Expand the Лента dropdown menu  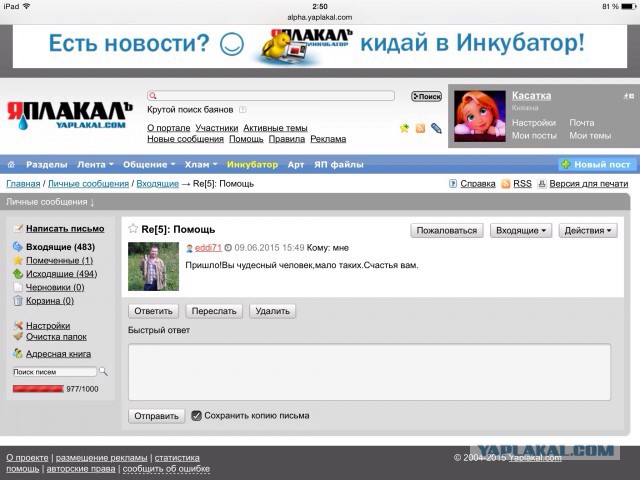point(95,164)
